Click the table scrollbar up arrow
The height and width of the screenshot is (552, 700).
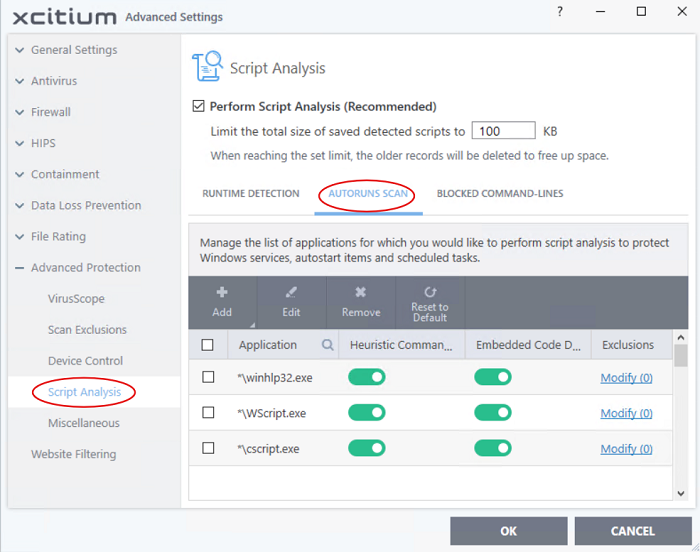coord(681,338)
